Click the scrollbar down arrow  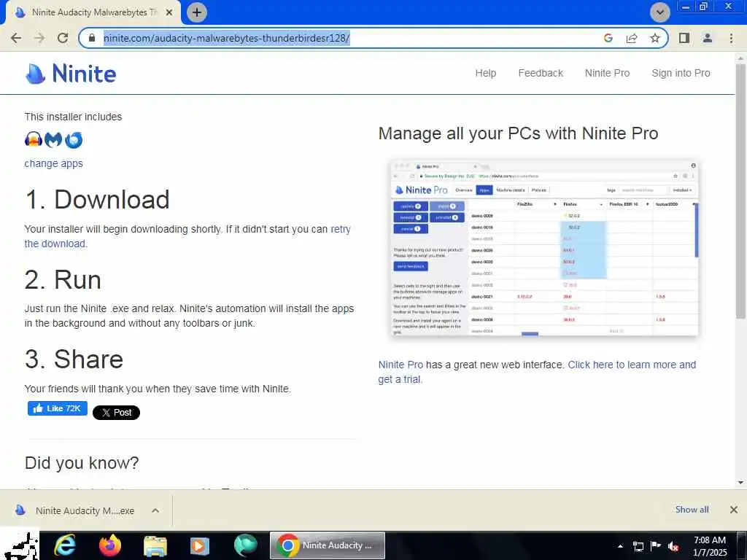[x=740, y=483]
